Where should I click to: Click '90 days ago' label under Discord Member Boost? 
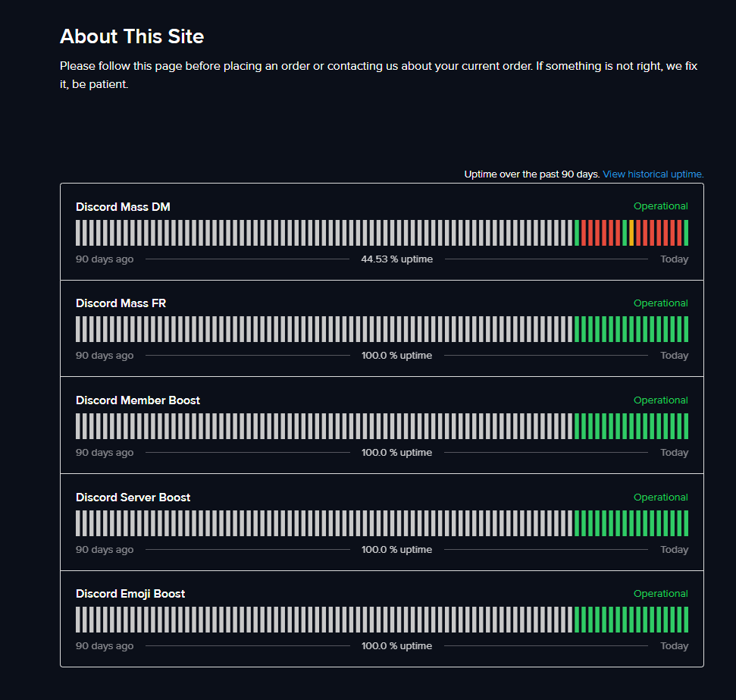click(105, 453)
